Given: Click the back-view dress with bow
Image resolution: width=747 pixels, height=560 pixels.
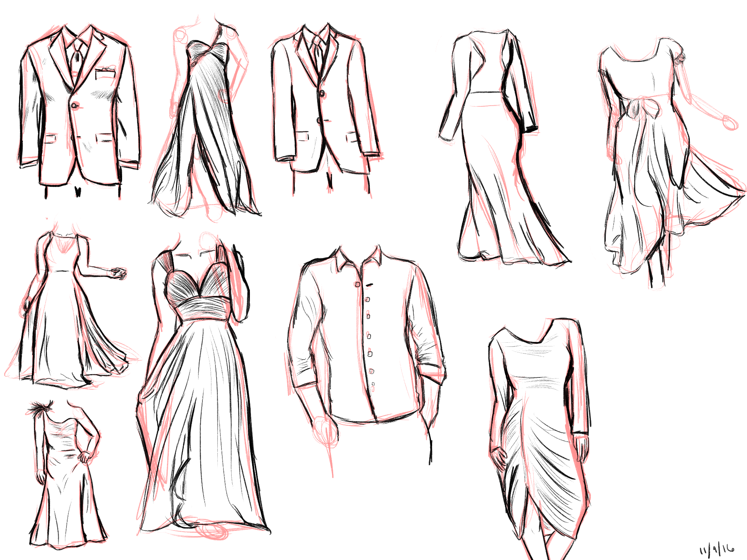Looking at the screenshot, I should click(672, 162).
